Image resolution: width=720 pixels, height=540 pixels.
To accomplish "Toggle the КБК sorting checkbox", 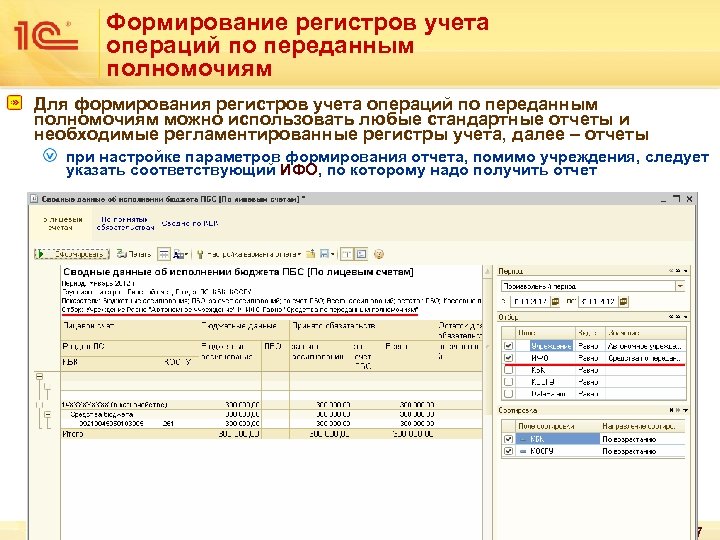I will click(508, 439).
